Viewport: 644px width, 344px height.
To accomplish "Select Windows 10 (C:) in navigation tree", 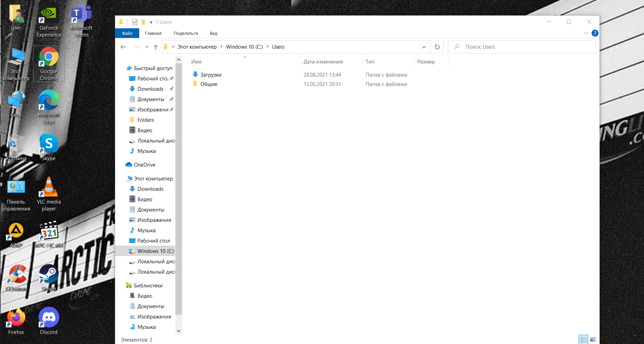I will [x=145, y=251].
